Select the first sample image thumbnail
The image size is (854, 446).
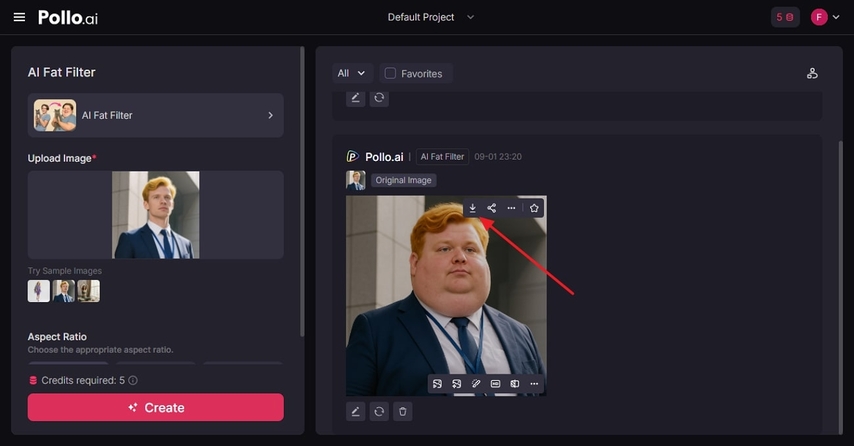coord(38,291)
